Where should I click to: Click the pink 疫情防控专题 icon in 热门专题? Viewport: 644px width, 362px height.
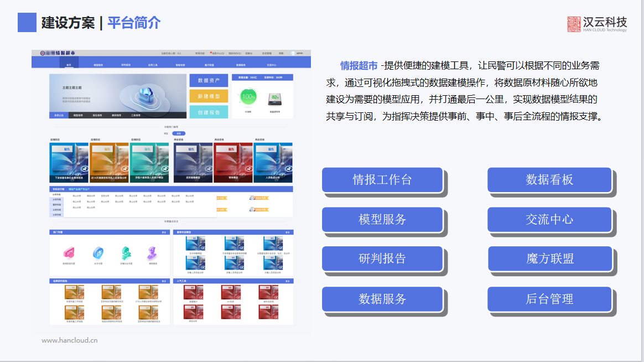point(69,253)
